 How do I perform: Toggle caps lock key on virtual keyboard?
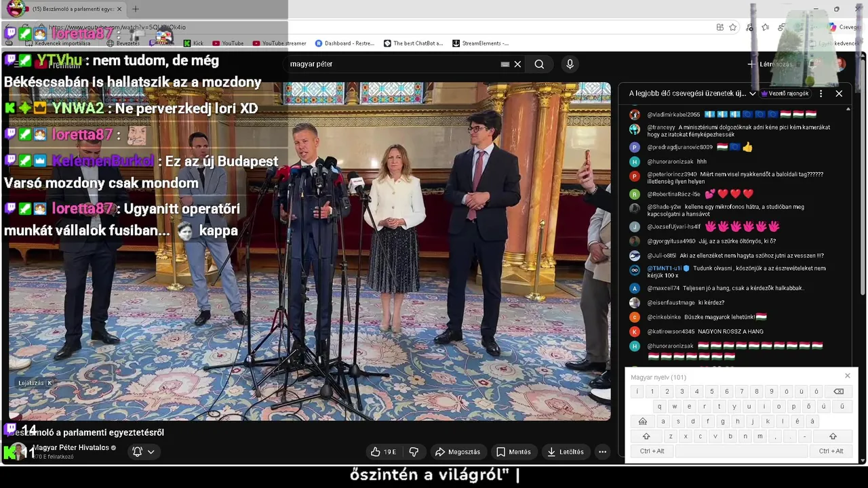643,422
